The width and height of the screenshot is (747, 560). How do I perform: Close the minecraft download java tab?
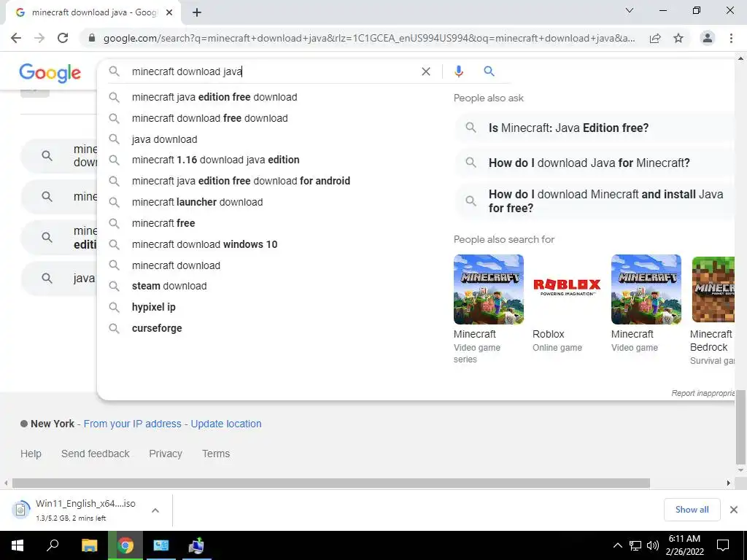pyautogui.click(x=169, y=12)
